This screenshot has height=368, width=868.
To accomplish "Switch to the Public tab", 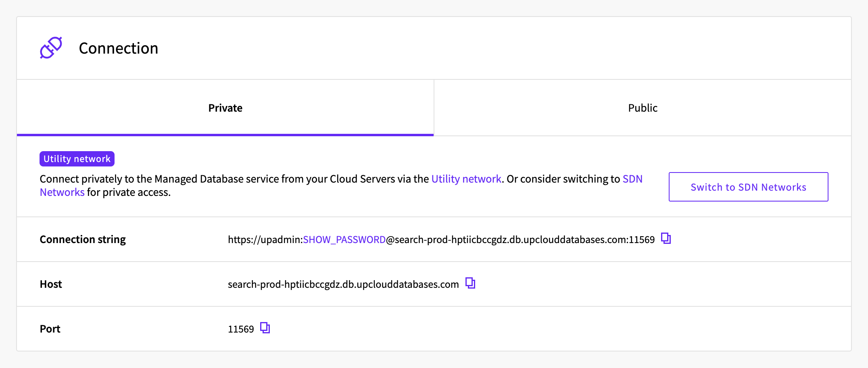I will coord(643,108).
